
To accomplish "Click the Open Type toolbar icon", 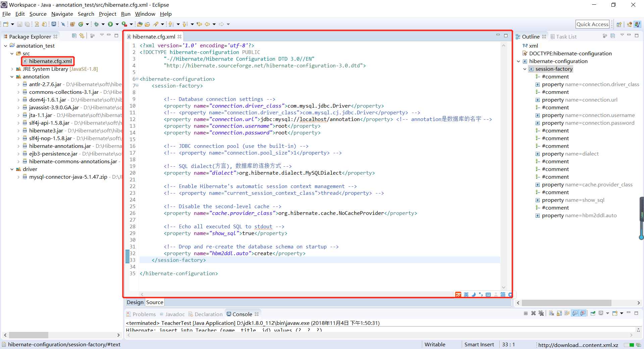I will tap(140, 24).
